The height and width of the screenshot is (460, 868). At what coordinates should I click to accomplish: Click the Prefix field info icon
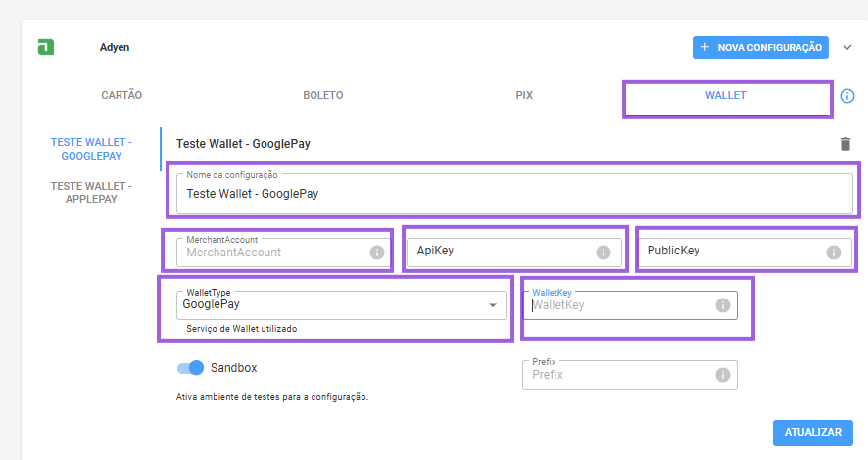(722, 375)
